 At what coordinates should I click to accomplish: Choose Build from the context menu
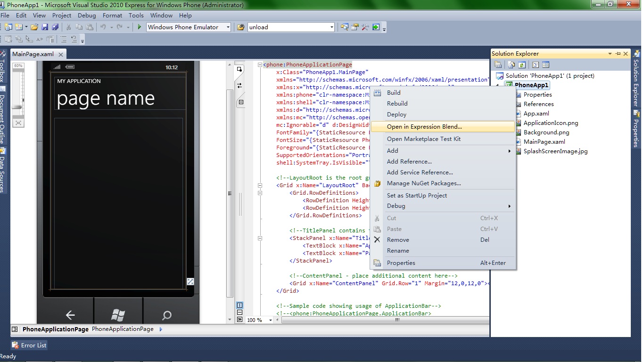(443, 93)
